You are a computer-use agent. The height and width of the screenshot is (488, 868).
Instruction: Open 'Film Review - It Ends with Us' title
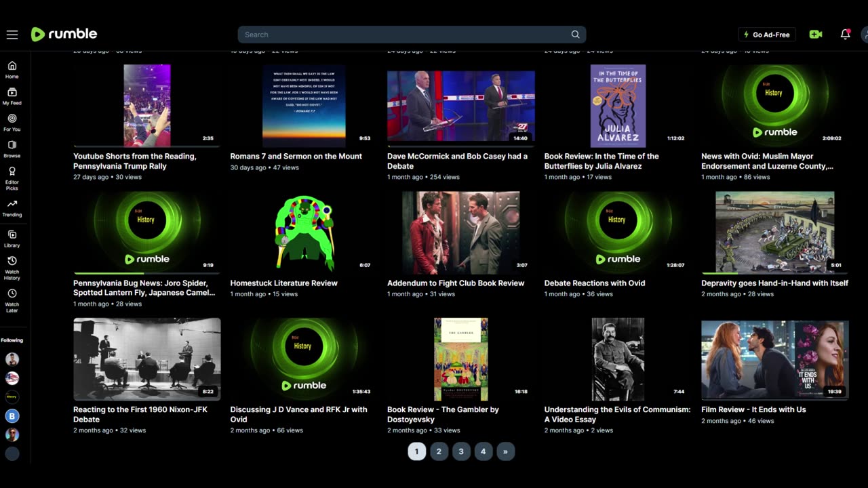pos(753,410)
